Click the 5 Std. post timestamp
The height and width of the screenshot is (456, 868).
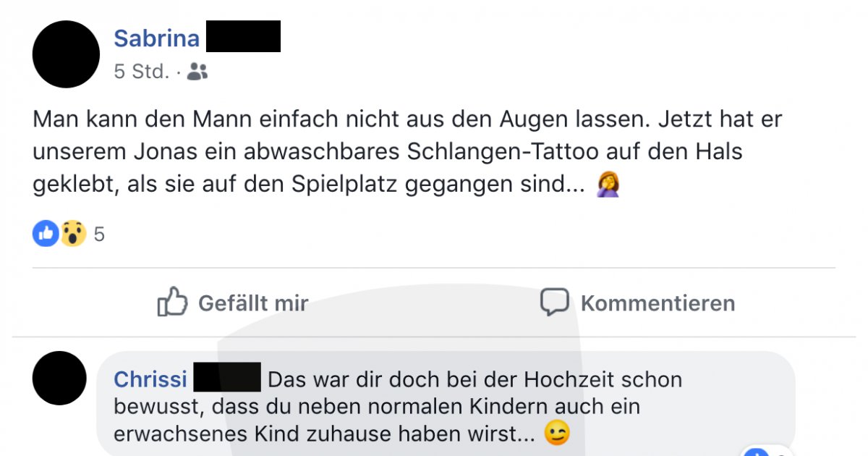coord(141,72)
